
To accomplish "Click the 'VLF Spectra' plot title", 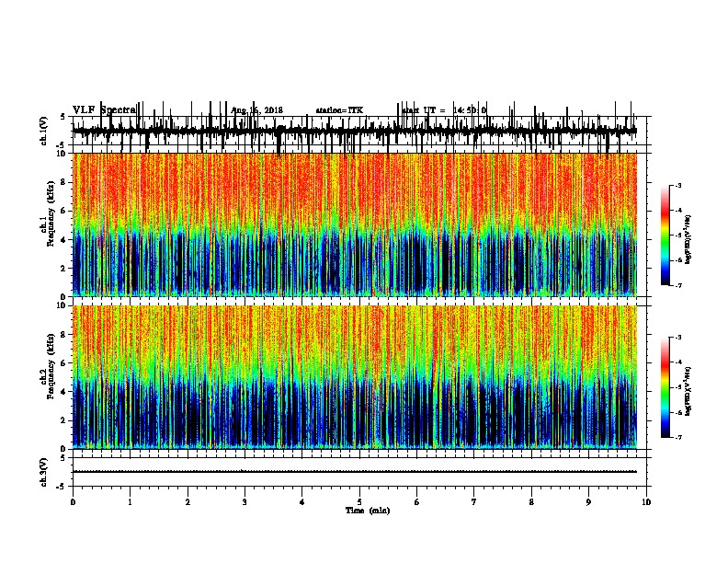I will 104,110.
